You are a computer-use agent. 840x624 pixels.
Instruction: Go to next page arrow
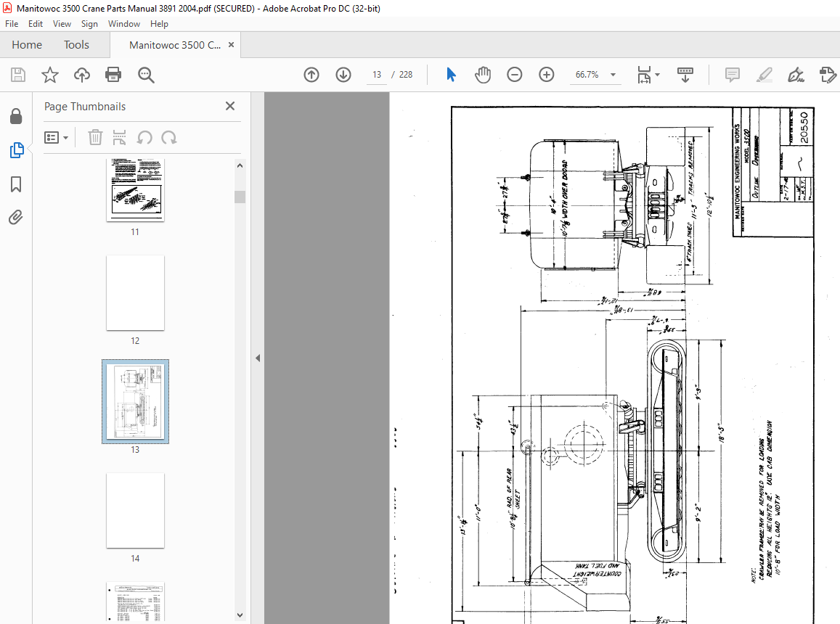click(x=343, y=75)
